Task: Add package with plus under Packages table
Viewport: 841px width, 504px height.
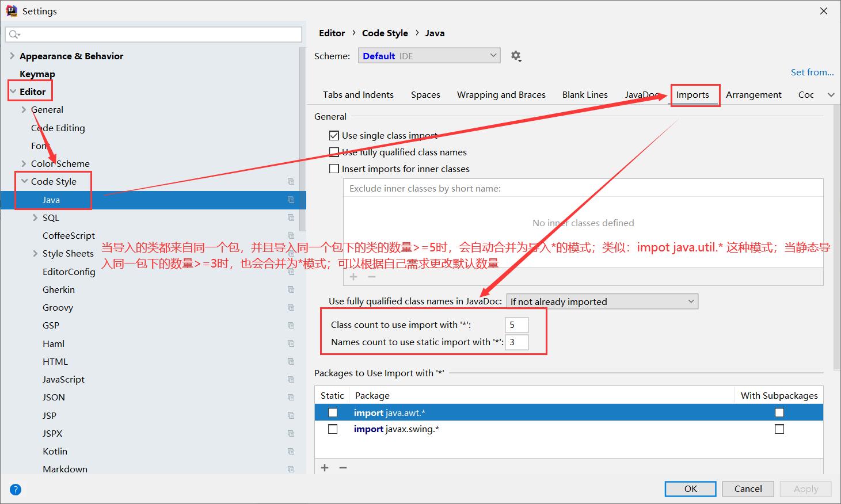Action: (x=325, y=468)
